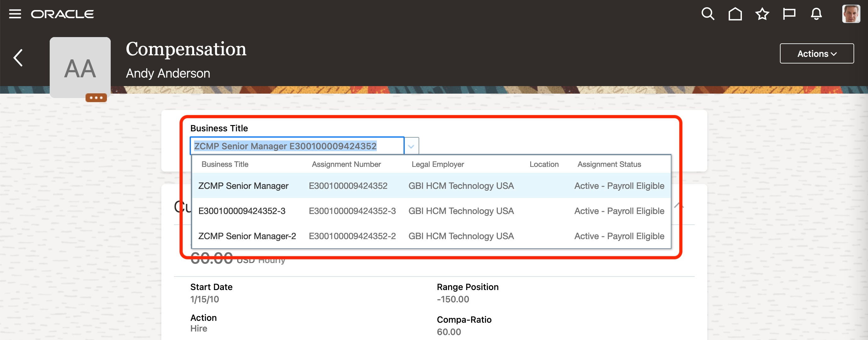
Task: Open Favorites star icon
Action: (x=762, y=14)
